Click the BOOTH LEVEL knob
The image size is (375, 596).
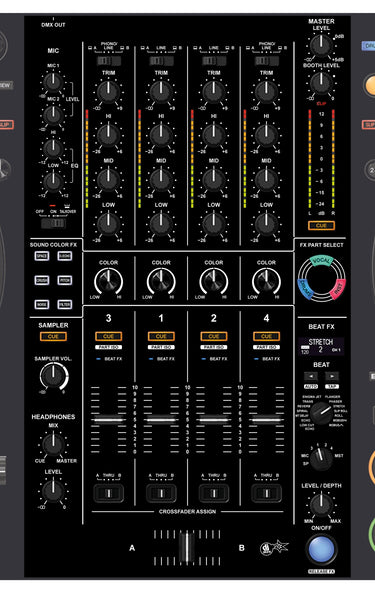321,83
